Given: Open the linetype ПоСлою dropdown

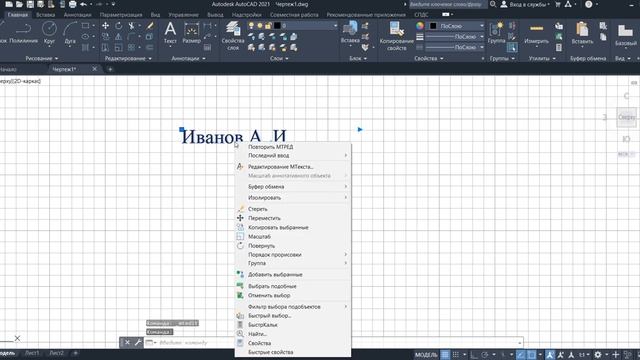Looking at the screenshot, I should tap(456, 47).
